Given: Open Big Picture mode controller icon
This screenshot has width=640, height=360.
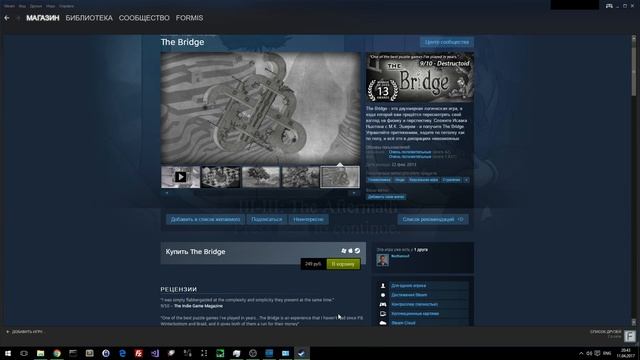Looking at the screenshot, I should 609,6.
